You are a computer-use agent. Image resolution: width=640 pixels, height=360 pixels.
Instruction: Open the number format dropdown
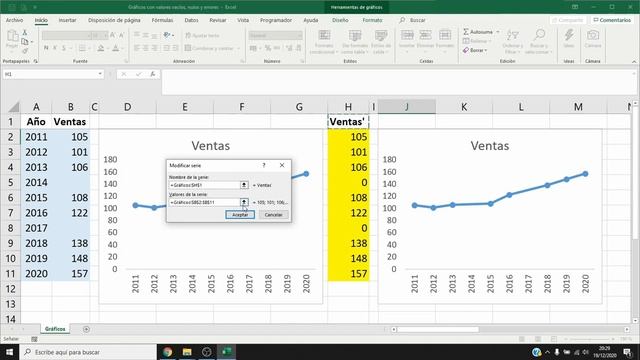coord(300,36)
